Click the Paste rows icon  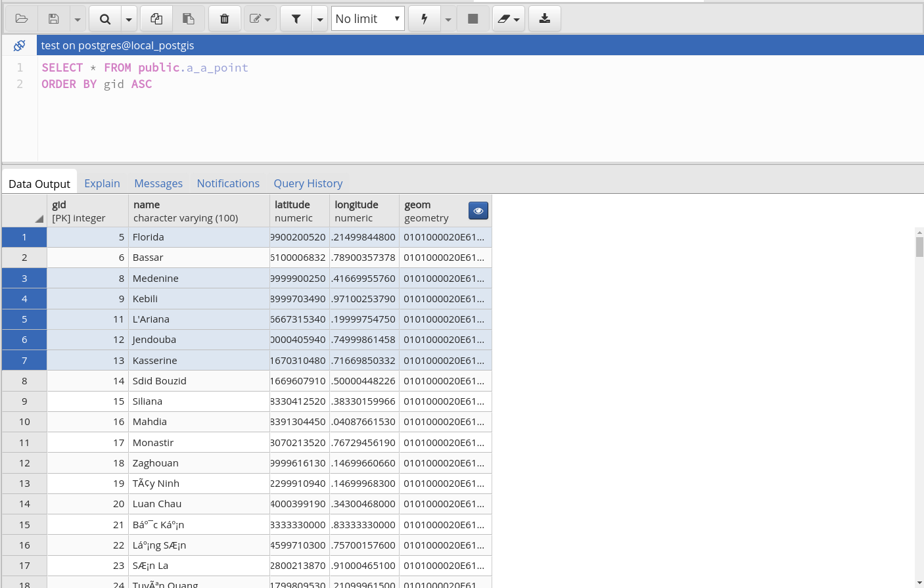point(189,19)
